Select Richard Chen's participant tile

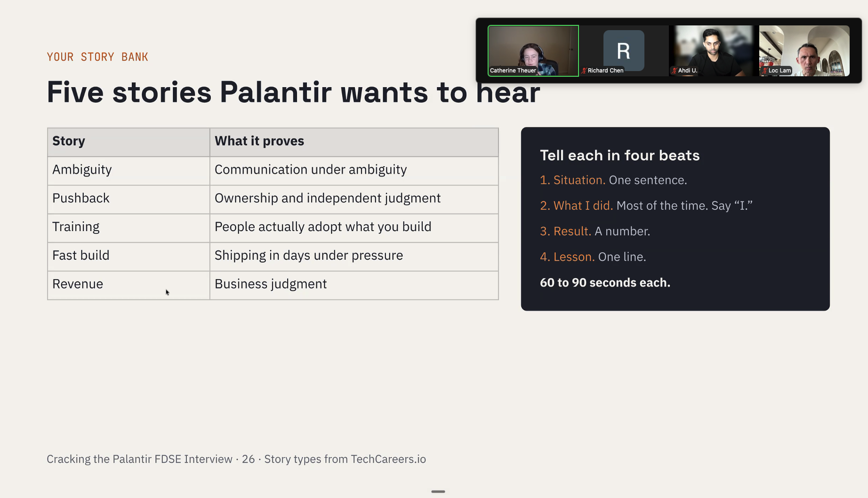(x=624, y=51)
